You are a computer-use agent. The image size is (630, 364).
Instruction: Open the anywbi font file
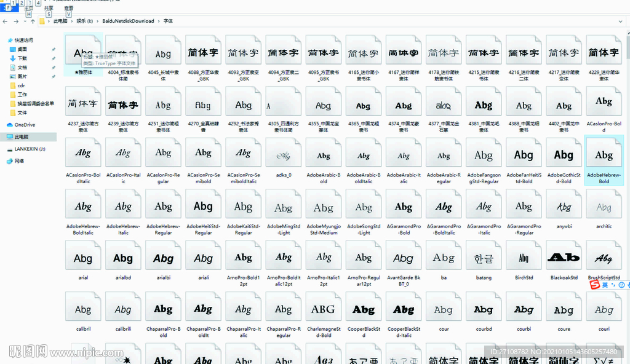coord(564,208)
